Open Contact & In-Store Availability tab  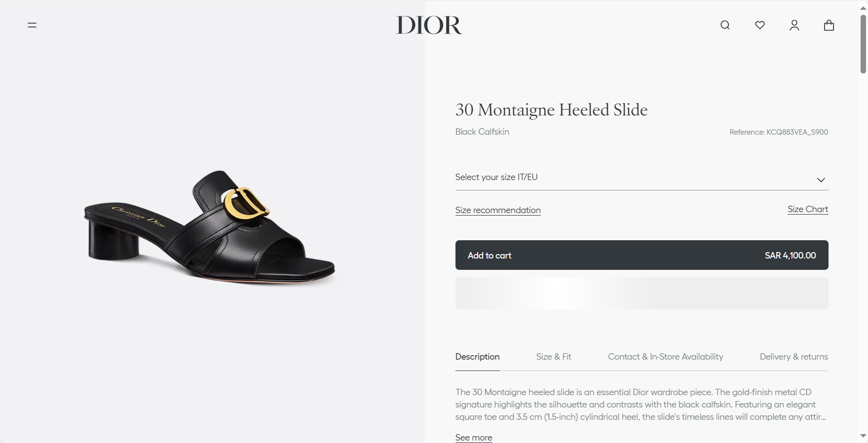point(666,357)
